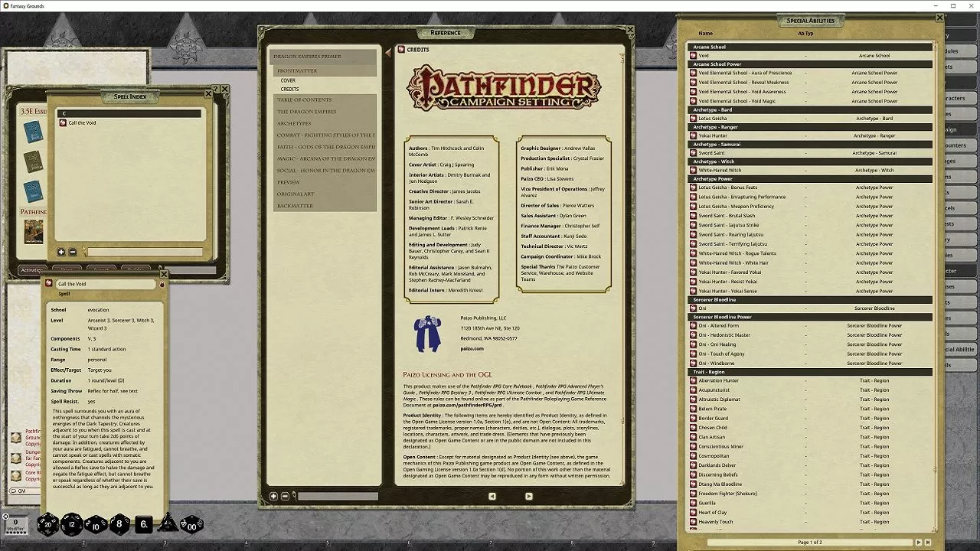Viewport: 980px width, 551px height.
Task: Open the Cosmopolitan trait link icon
Action: point(693,455)
